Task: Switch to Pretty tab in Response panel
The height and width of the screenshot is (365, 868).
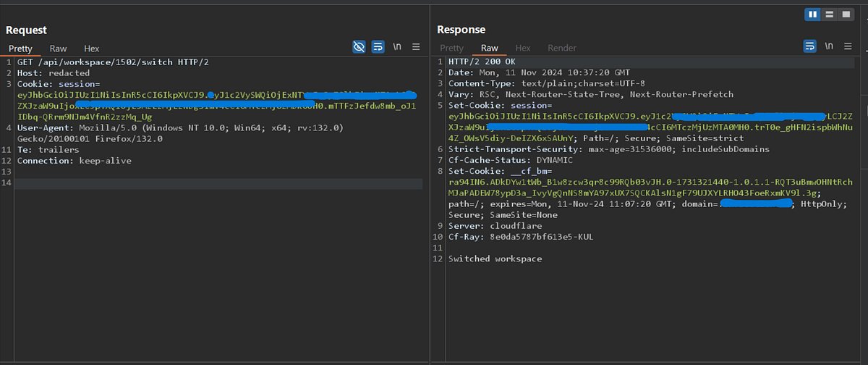Action: click(x=452, y=49)
